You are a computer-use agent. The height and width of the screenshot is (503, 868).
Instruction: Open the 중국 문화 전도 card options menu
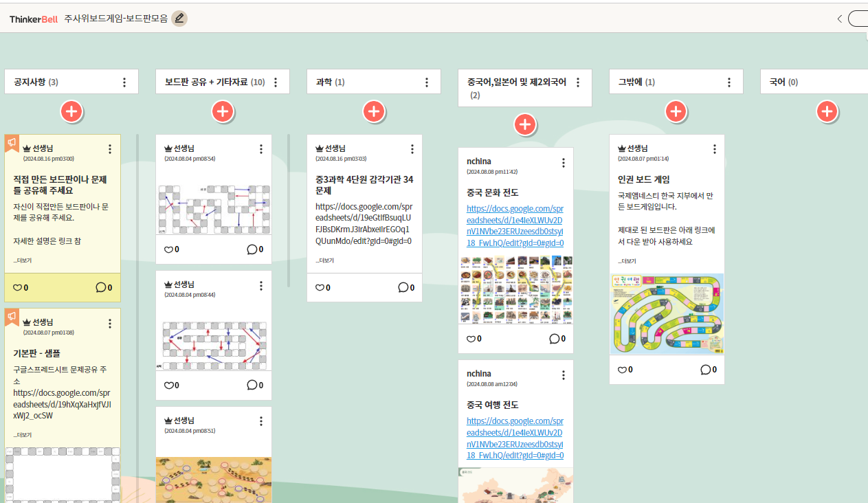564,163
